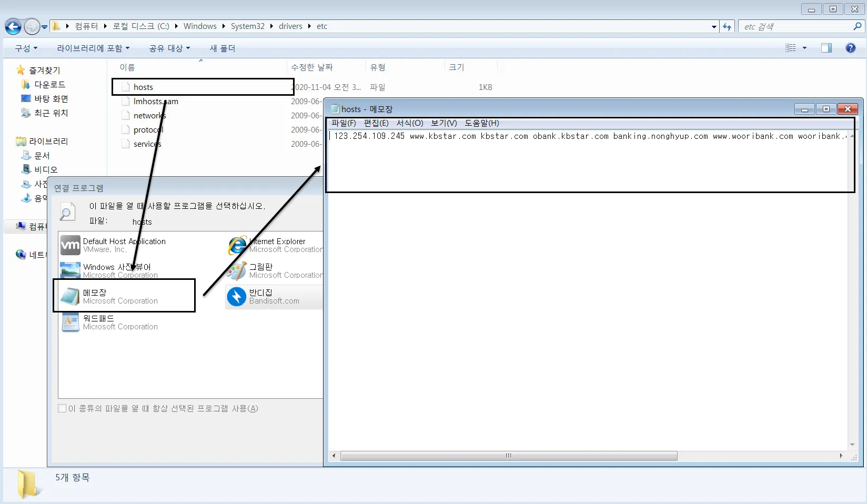This screenshot has height=504, width=867.
Task: Open Notepad 도움말(H) menu
Action: (482, 123)
